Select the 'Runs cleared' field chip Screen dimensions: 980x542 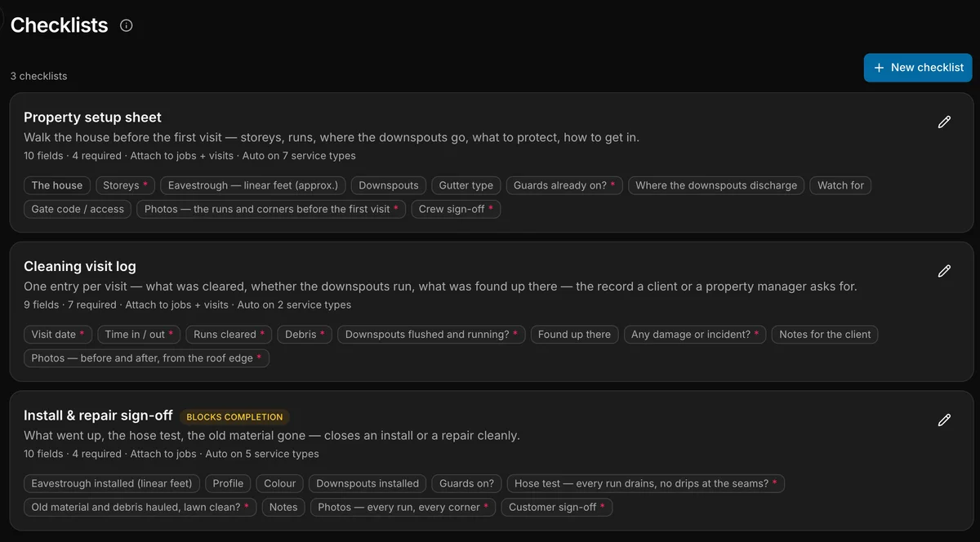[x=229, y=335]
